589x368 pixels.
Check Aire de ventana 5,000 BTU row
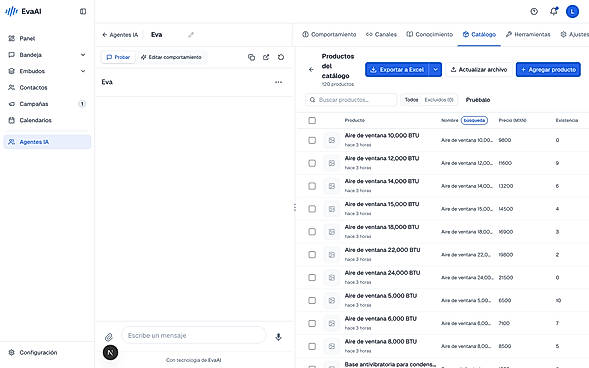click(x=312, y=300)
